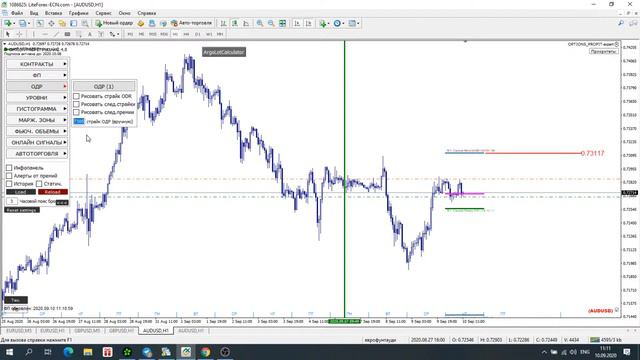Open the Profiles toolbar icon
This screenshot has height=360, width=640.
pyautogui.click(x=23, y=23)
